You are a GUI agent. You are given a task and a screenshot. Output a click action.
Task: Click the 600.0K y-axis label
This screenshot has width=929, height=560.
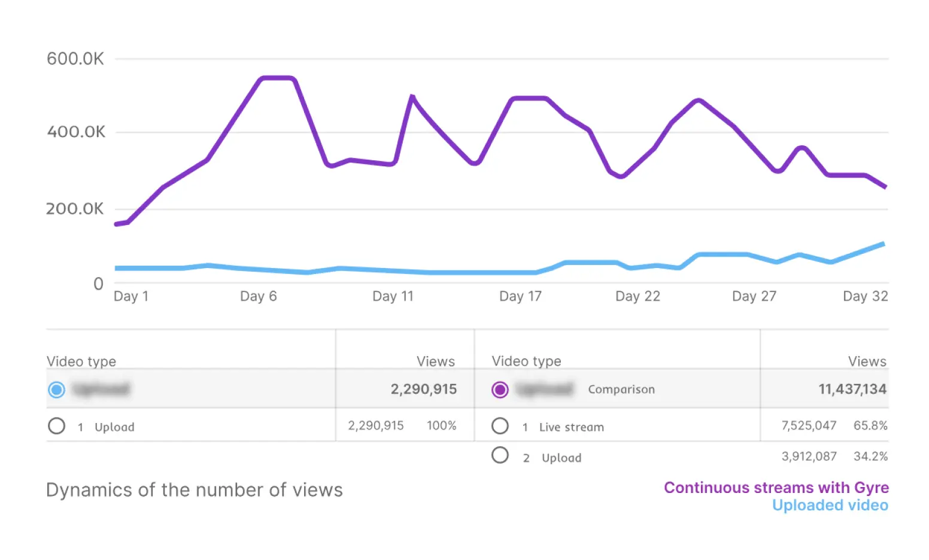coord(75,59)
